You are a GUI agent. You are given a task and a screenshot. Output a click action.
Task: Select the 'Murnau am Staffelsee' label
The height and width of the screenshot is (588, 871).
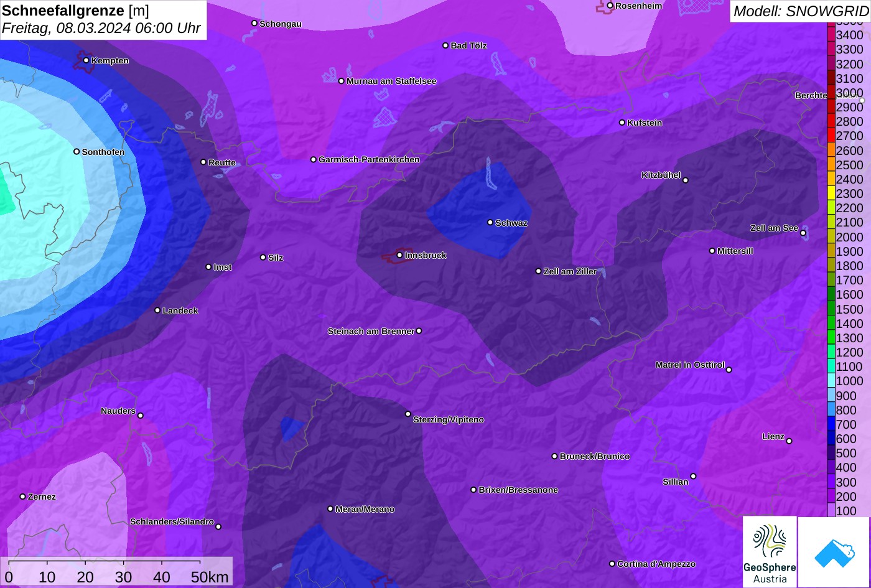(391, 82)
